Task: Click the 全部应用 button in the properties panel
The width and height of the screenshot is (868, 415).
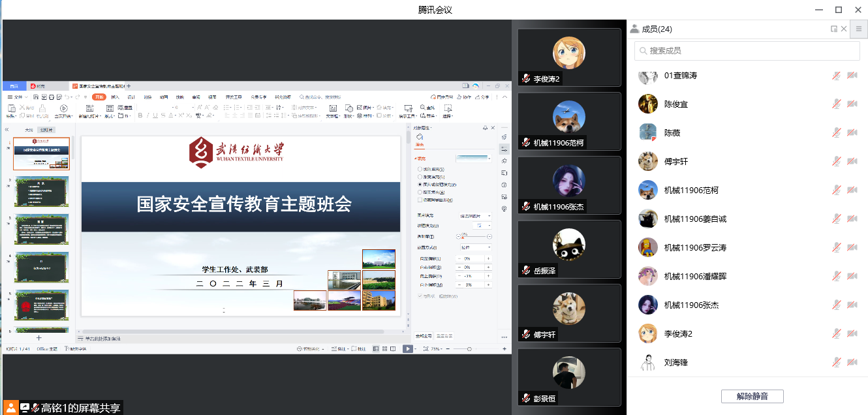Action: point(424,336)
